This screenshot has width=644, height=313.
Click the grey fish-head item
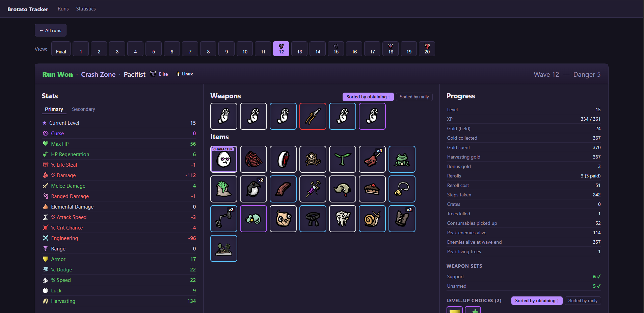pyautogui.click(x=343, y=189)
